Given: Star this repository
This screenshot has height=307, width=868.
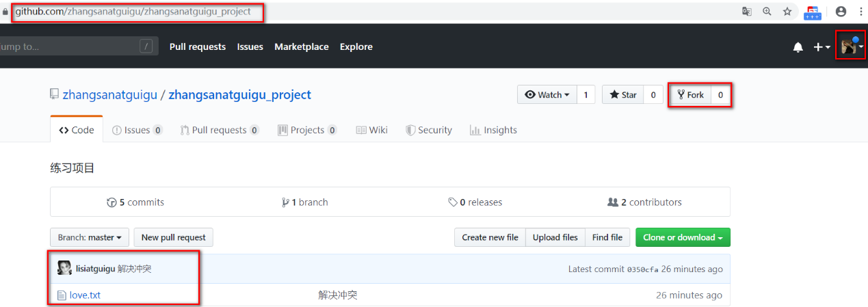Looking at the screenshot, I should tap(623, 95).
